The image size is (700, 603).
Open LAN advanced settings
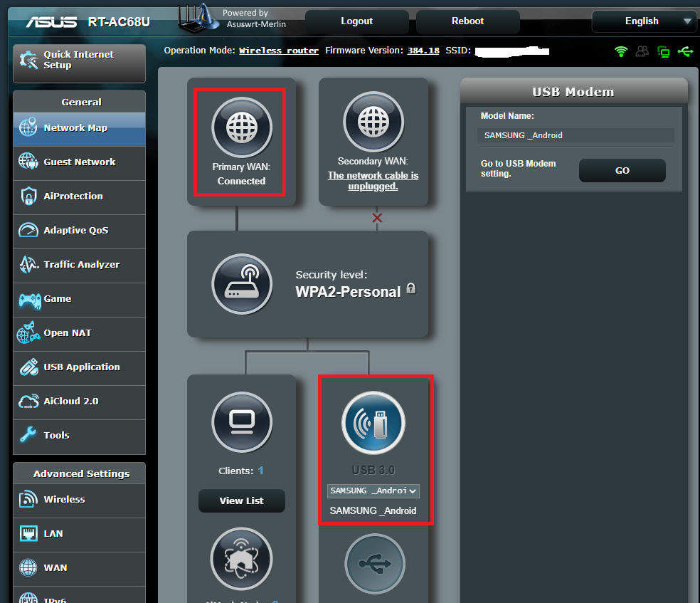tap(79, 534)
